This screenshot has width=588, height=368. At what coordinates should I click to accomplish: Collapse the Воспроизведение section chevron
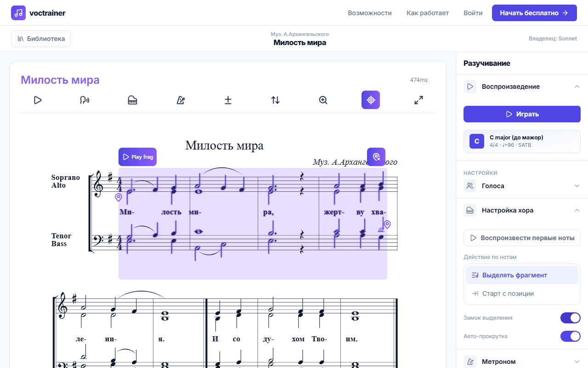click(x=577, y=86)
